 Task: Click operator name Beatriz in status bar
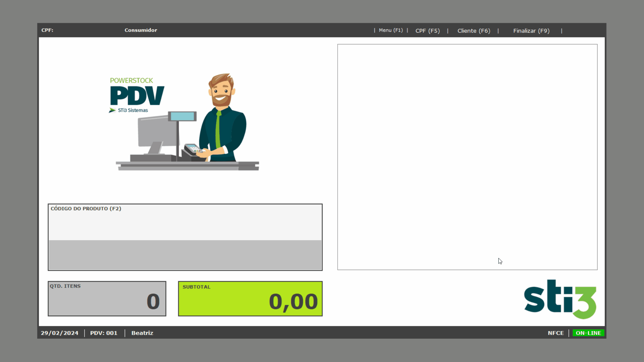coord(142,333)
